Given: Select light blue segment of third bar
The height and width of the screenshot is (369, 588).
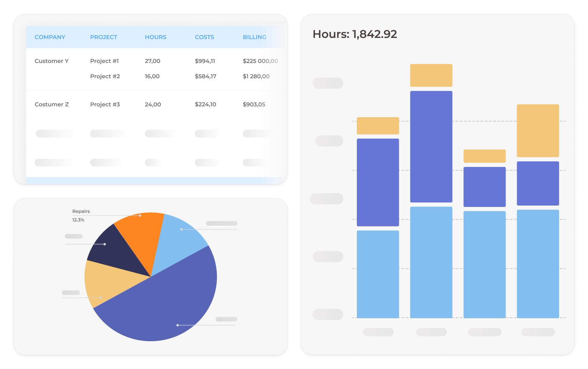Looking at the screenshot, I should [484, 264].
